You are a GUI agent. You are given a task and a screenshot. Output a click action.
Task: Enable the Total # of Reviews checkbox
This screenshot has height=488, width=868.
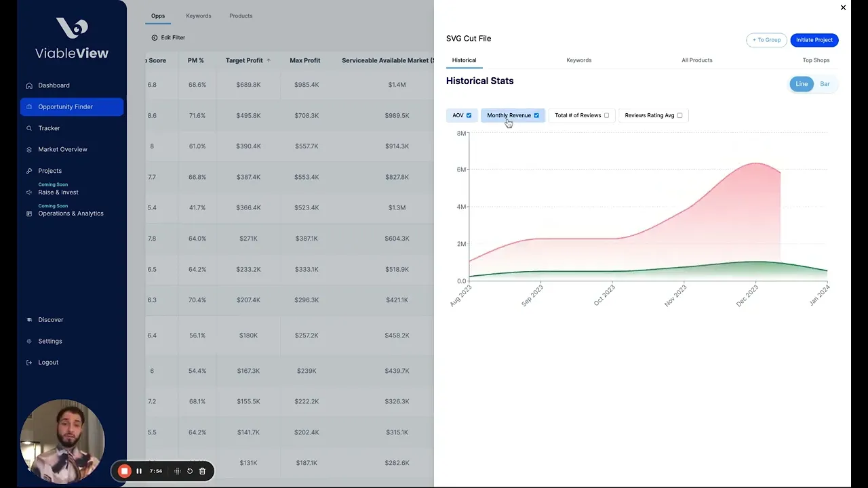(x=606, y=115)
